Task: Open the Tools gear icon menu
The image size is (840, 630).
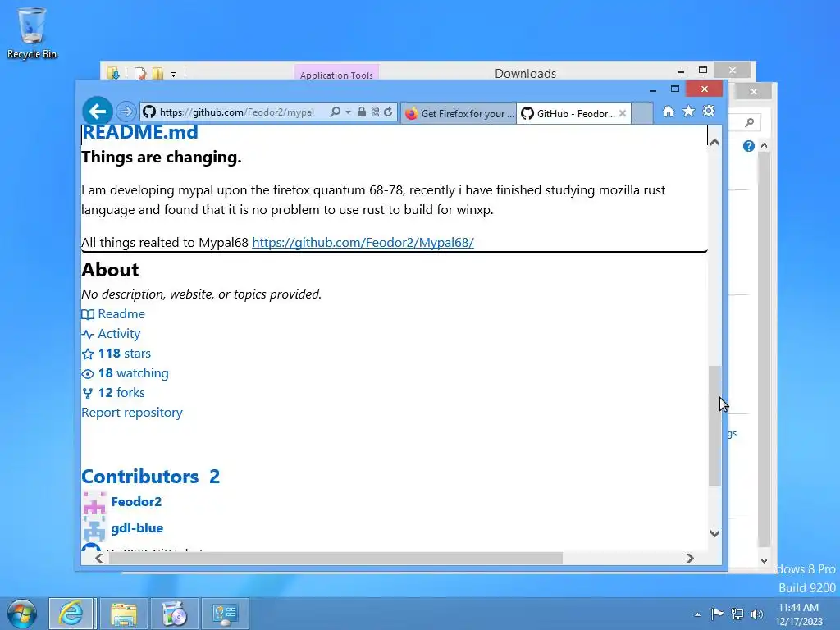Action: 709,112
